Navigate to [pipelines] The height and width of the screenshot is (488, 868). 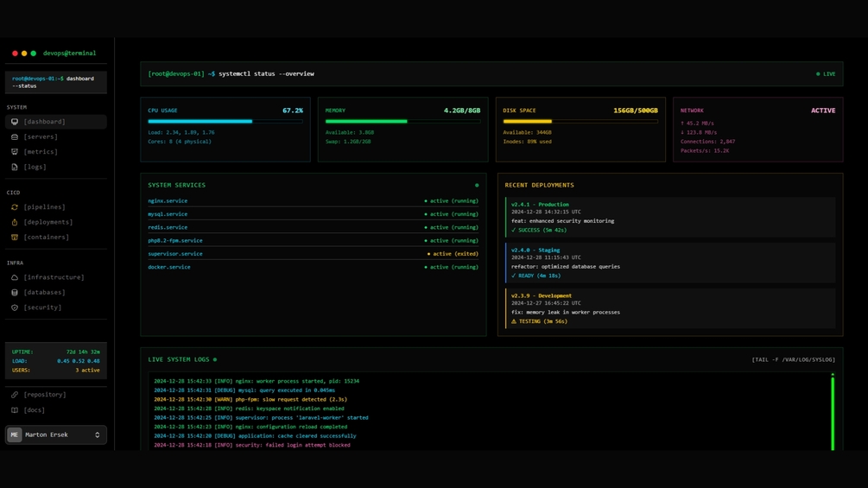(56, 207)
